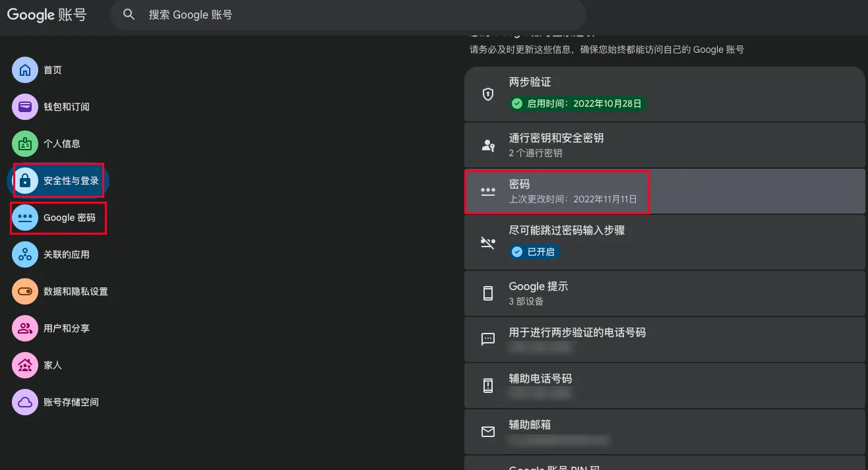This screenshot has height=470, width=868.
Task: Click the message bubble icon beside 用于进行两步验证的电话号码
Action: tap(488, 339)
